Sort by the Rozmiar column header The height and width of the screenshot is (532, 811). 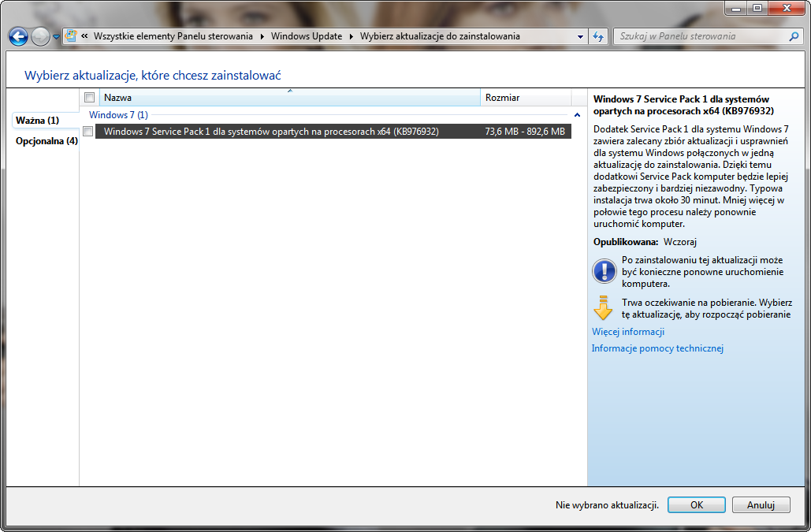click(x=524, y=98)
